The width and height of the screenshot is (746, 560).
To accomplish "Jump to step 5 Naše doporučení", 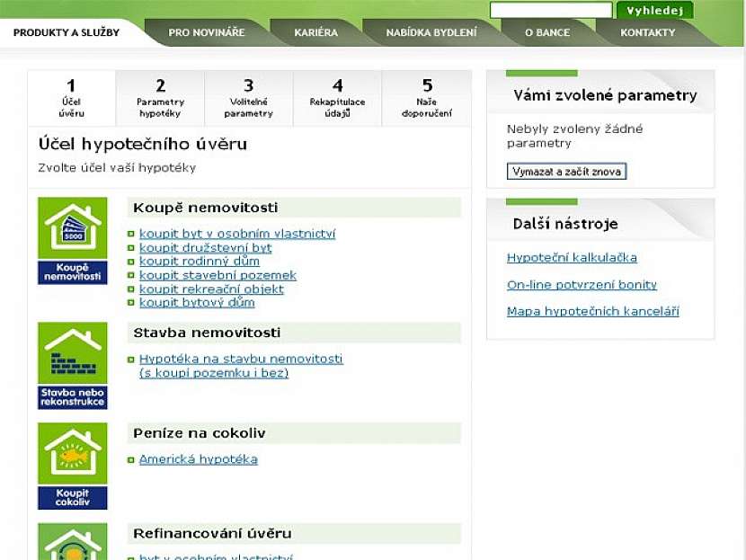I will (427, 99).
